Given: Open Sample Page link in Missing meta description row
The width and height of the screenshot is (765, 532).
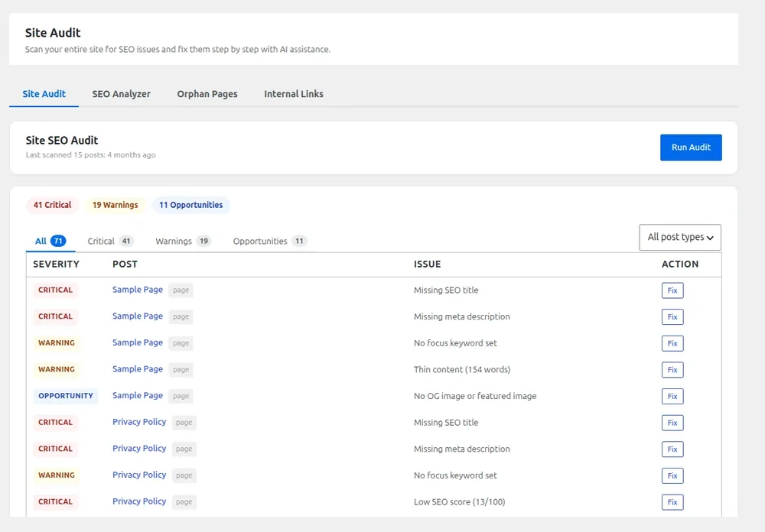Looking at the screenshot, I should pos(138,316).
